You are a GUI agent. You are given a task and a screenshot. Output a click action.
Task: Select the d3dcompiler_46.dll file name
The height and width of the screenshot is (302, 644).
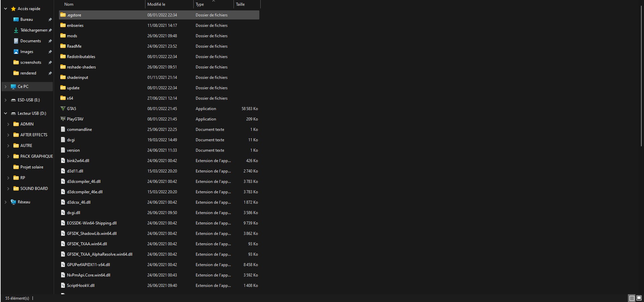click(84, 182)
